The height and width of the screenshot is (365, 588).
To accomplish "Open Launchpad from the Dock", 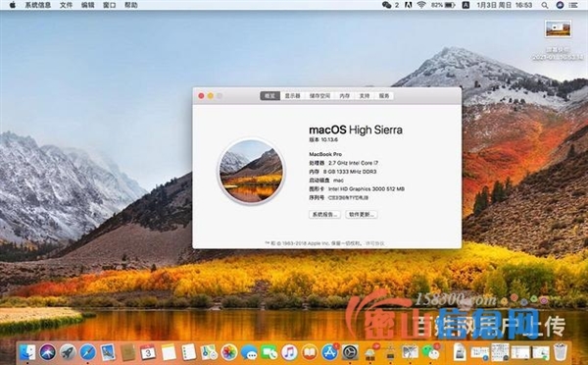I will click(x=68, y=352).
